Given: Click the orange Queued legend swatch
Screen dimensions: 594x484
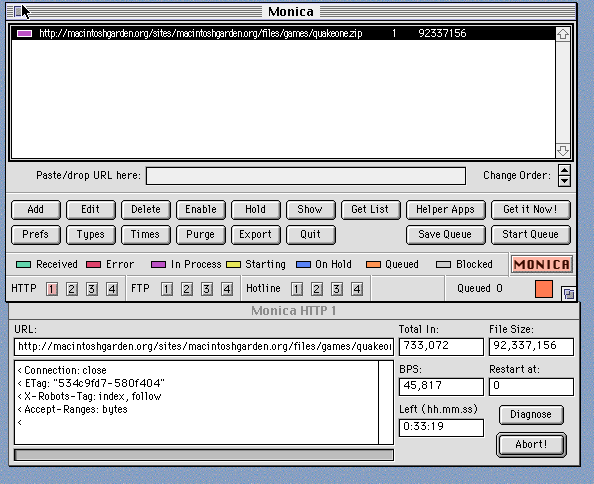Looking at the screenshot, I should [x=373, y=264].
